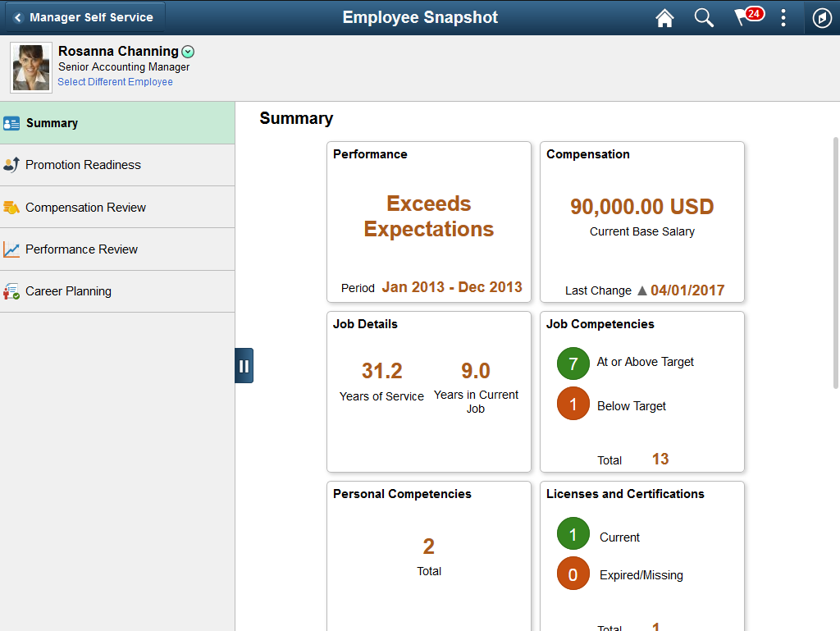Image resolution: width=840 pixels, height=631 pixels.
Task: Click the Search magnifier icon
Action: coord(704,18)
